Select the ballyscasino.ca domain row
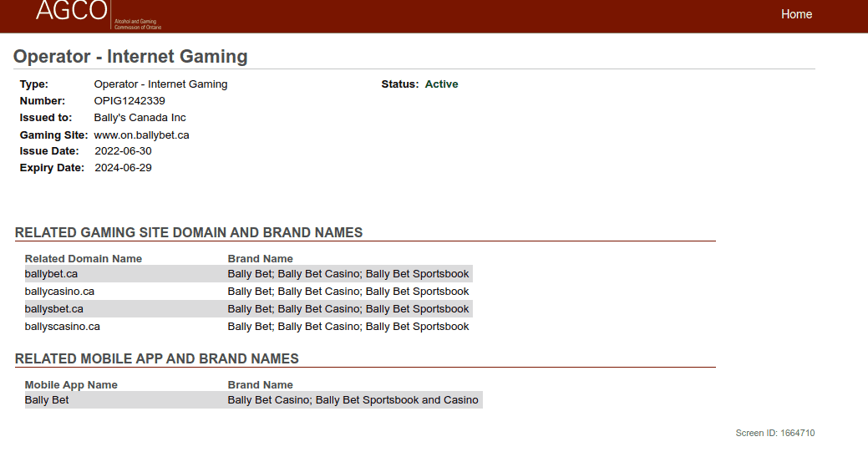Image resolution: width=868 pixels, height=452 pixels. point(63,327)
